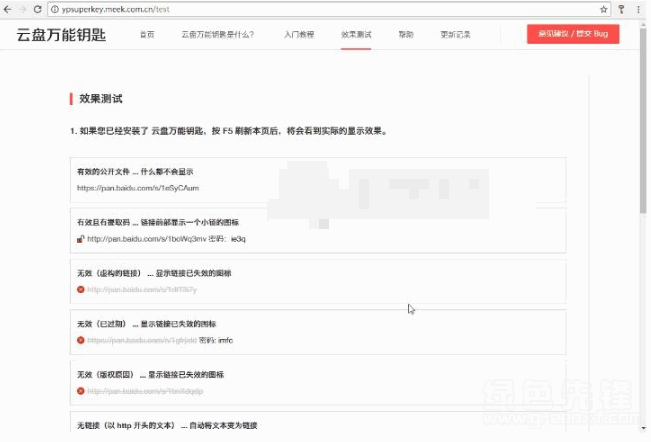The width and height of the screenshot is (651, 442).
Task: Click the red invalid icon in 版权原因 row
Action: 81,391
